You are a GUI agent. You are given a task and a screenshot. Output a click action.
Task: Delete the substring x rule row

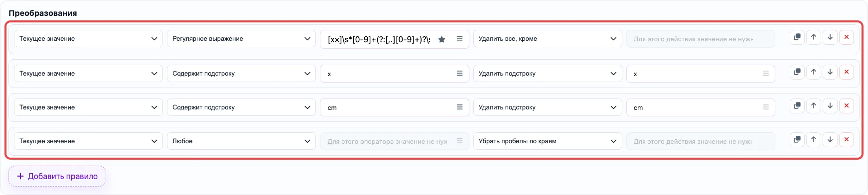(x=847, y=72)
